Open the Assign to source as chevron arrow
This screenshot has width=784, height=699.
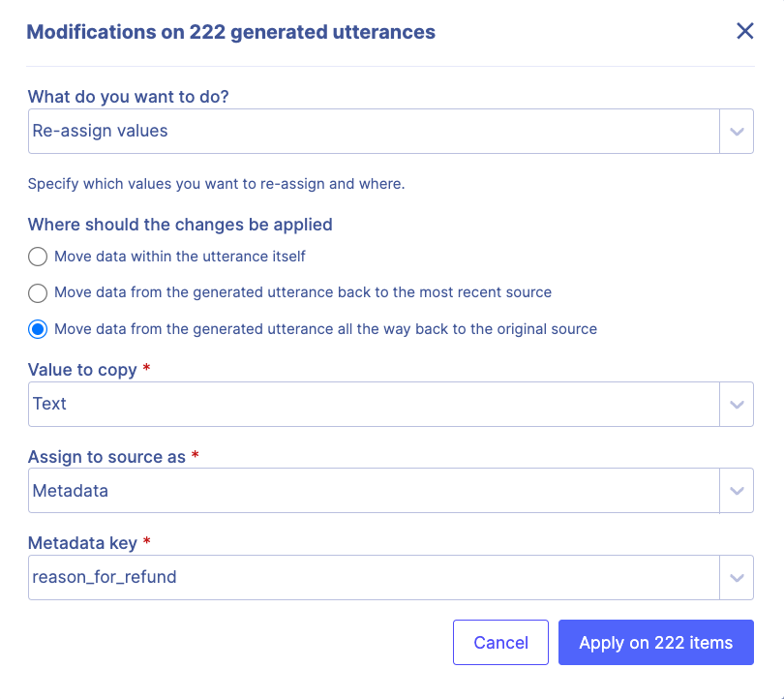click(x=737, y=491)
